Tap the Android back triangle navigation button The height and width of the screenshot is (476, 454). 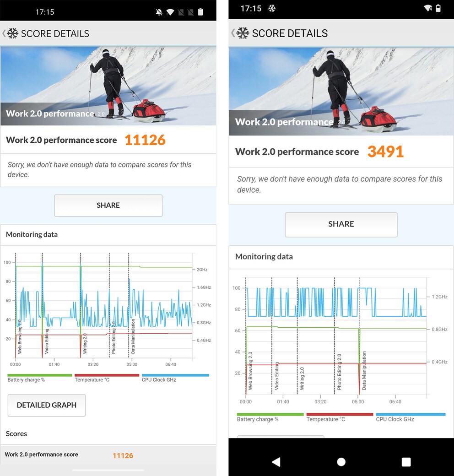pyautogui.click(x=276, y=462)
